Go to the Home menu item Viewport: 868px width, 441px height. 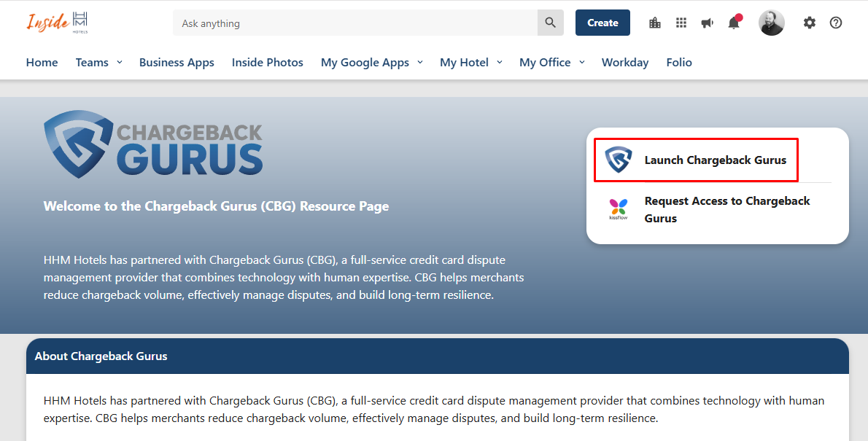[42, 63]
